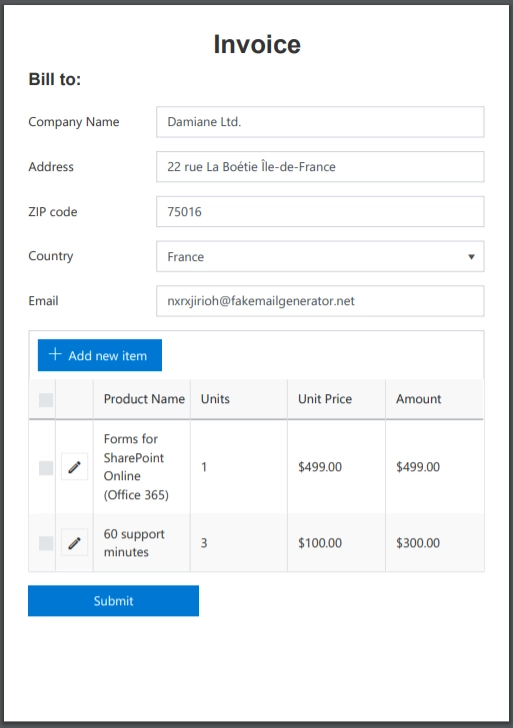Edit the 60 support minutes row
Viewport: 513px width, 728px height.
point(74,543)
